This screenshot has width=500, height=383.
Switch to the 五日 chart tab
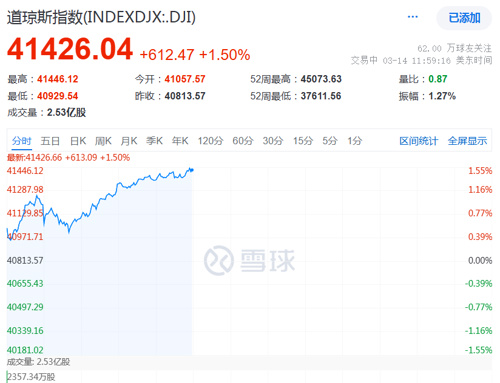click(50, 141)
